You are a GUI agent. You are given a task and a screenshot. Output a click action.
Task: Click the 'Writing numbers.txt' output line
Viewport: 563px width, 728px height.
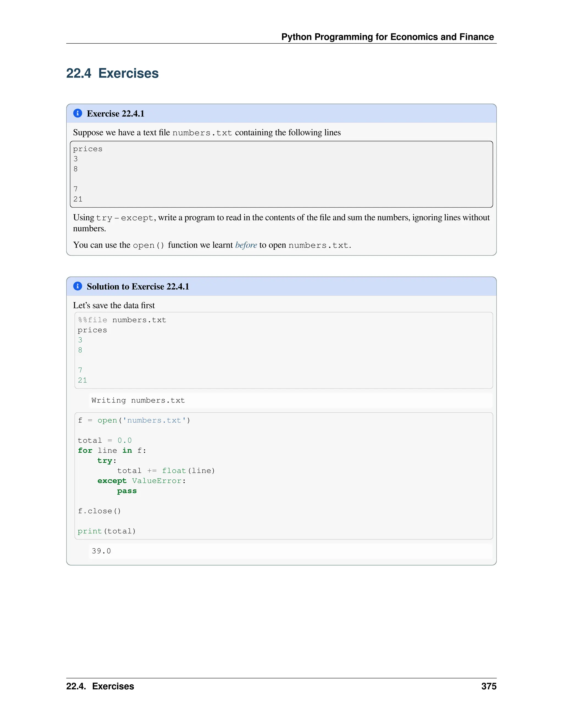click(138, 400)
